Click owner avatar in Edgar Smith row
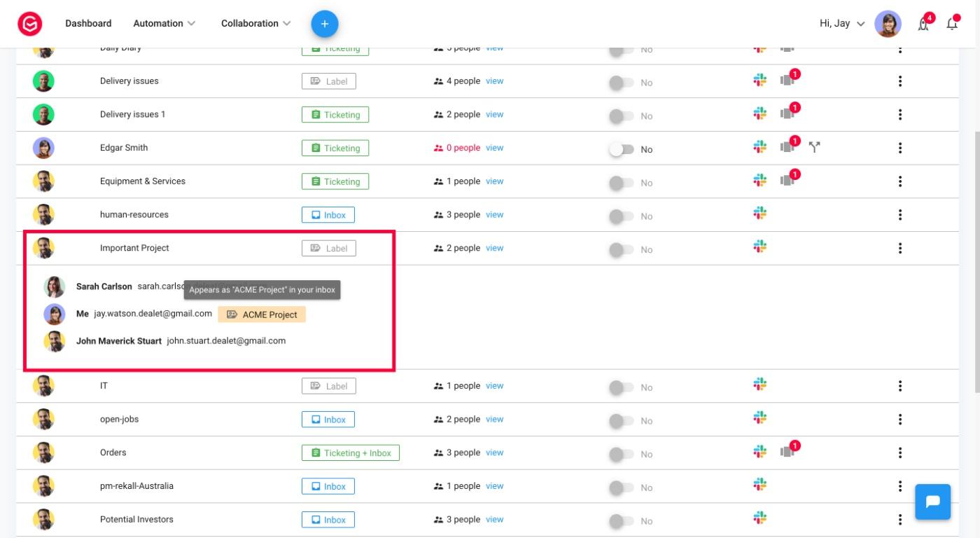Screen dimensions: 980x538 tap(43, 148)
